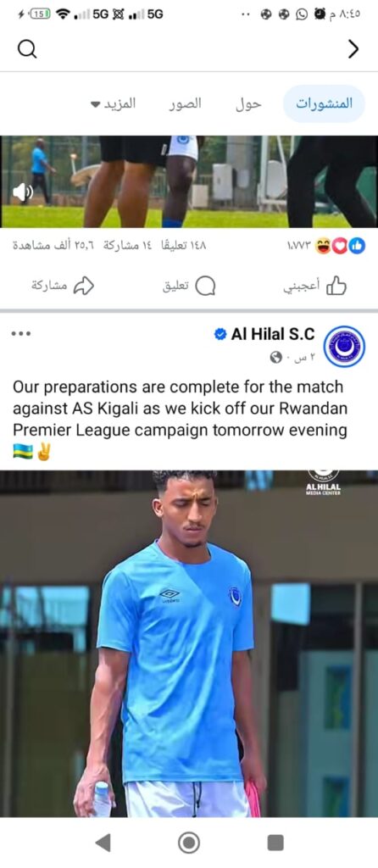Open the search magnifier icon
Viewport: 378px width, 868px height.
pos(26,49)
